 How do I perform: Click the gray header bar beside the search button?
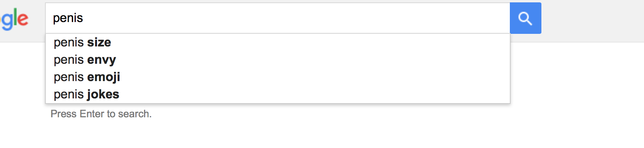point(592,20)
